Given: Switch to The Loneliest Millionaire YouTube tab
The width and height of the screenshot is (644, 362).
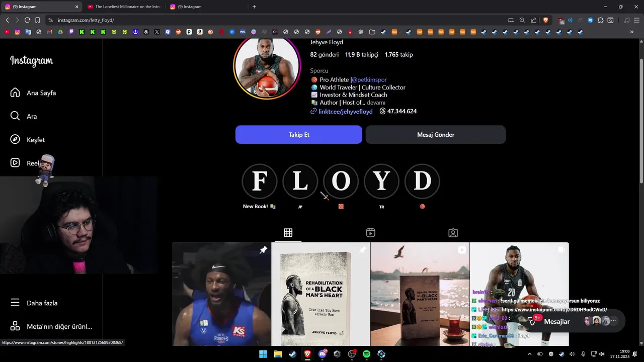Looking at the screenshot, I should (124, 7).
